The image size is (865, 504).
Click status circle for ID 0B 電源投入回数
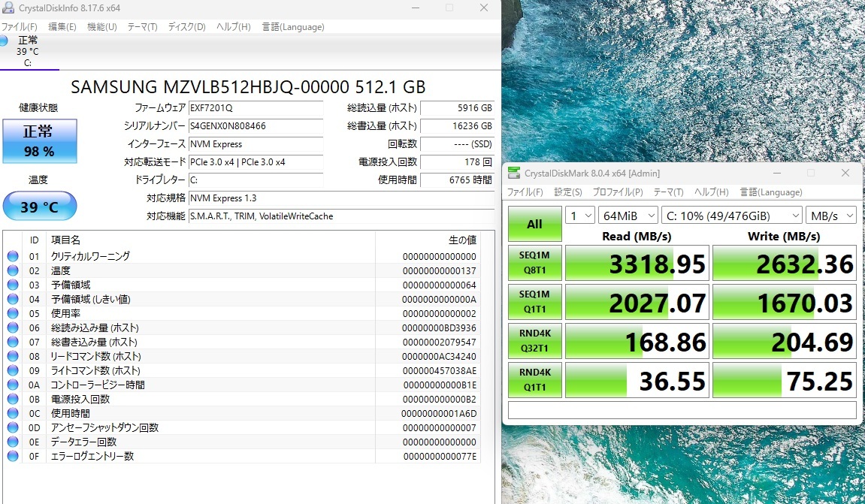coord(13,399)
